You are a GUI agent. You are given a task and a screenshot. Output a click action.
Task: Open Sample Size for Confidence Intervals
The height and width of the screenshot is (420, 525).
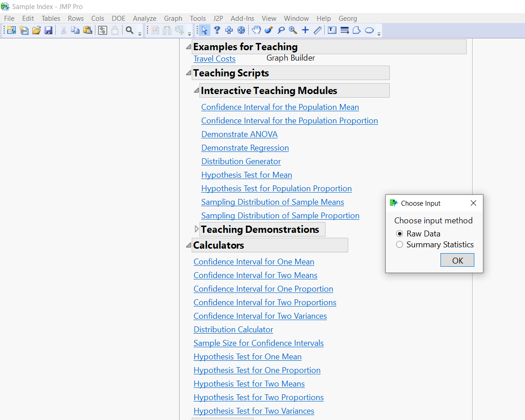pyautogui.click(x=259, y=343)
